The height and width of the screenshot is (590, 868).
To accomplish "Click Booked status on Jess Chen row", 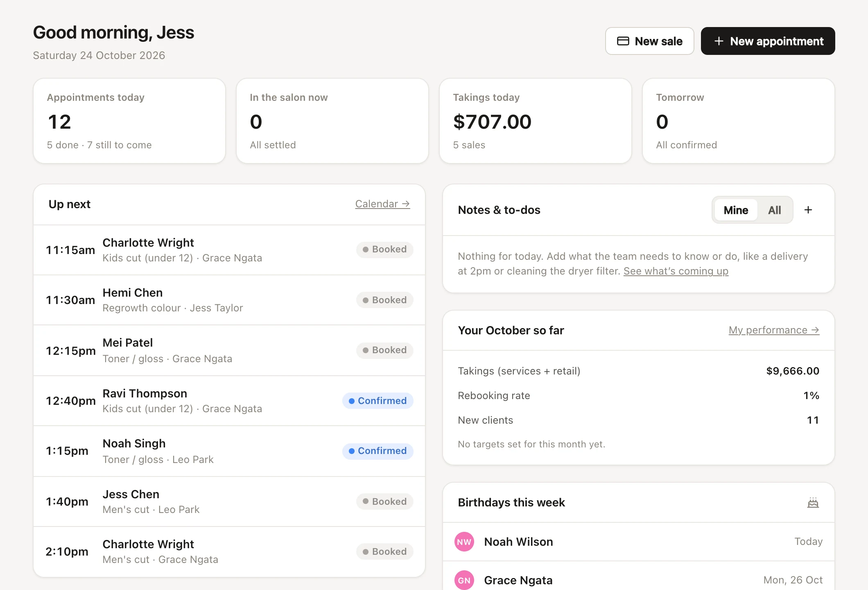I will [x=384, y=501].
